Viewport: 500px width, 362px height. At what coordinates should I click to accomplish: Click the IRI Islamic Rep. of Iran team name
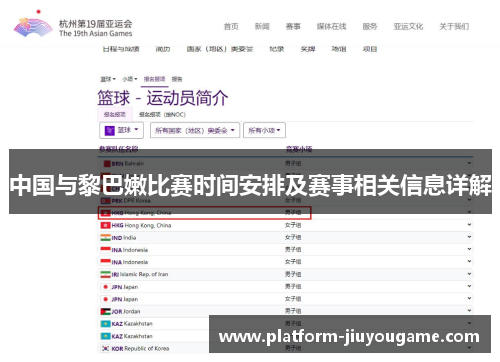140,274
